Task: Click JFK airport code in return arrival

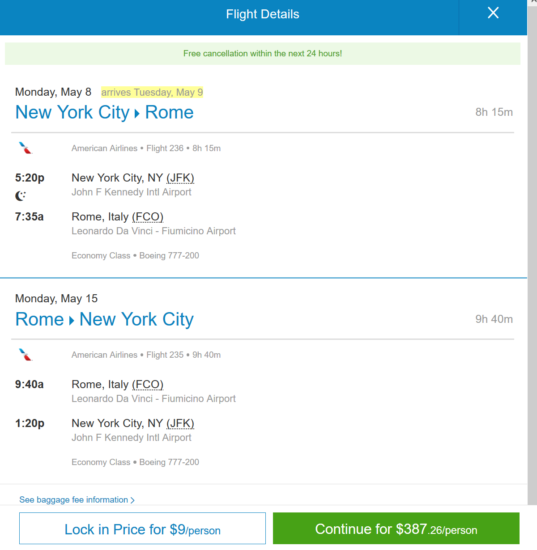Action: [x=180, y=423]
